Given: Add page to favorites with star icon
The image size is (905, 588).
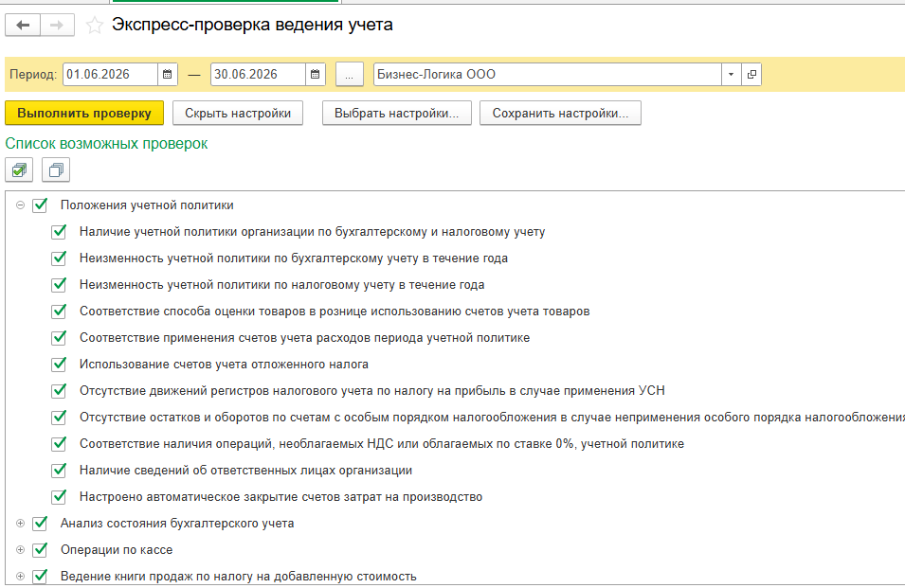Looking at the screenshot, I should 95,26.
